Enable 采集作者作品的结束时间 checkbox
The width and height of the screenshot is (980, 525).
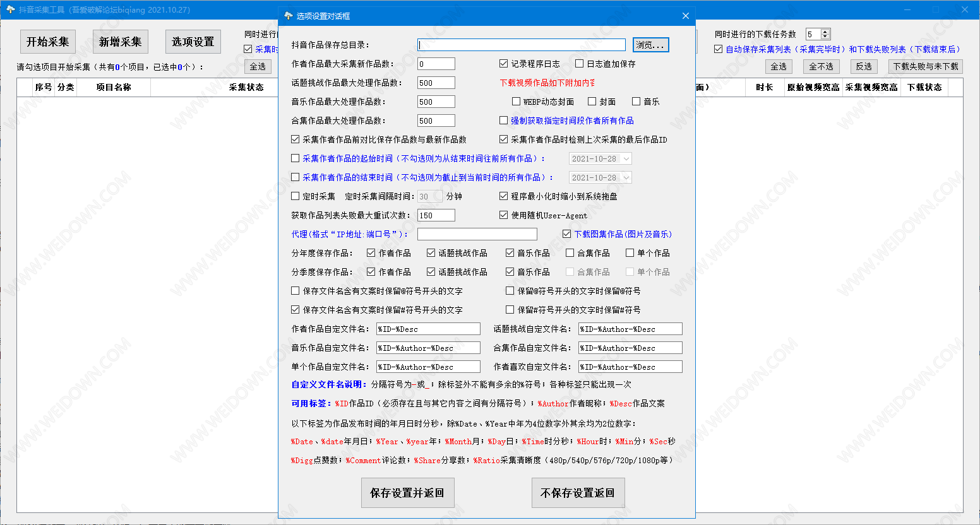pos(296,177)
